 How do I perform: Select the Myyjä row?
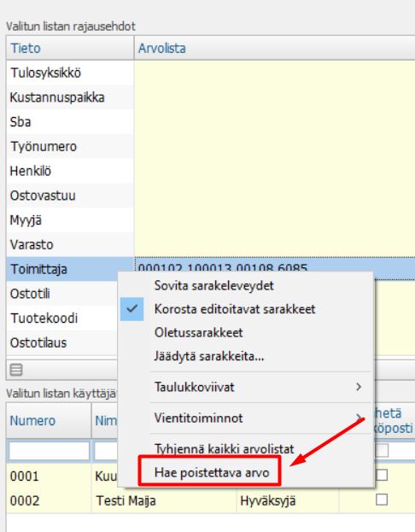tap(70, 220)
